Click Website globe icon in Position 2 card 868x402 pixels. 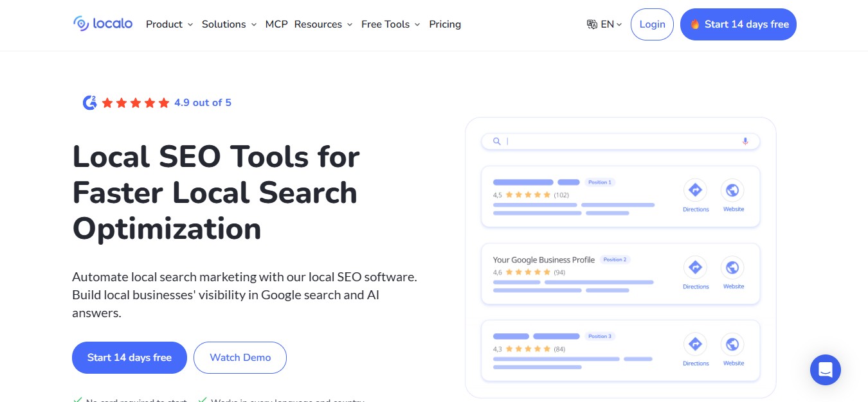coord(732,267)
